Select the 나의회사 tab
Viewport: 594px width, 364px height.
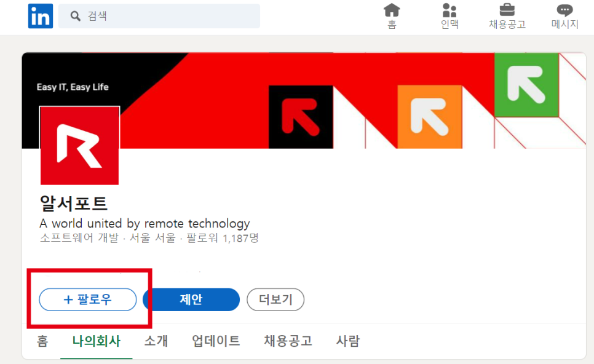(96, 341)
